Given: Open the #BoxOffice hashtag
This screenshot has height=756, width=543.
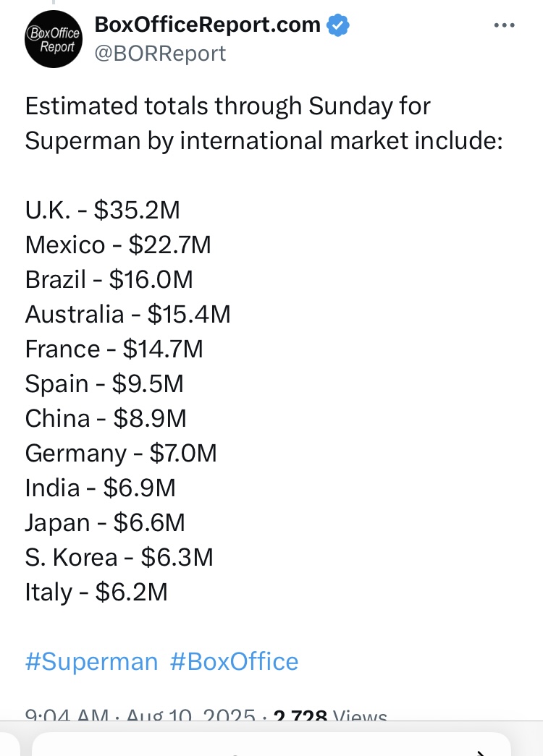Looking at the screenshot, I should coord(234,661).
